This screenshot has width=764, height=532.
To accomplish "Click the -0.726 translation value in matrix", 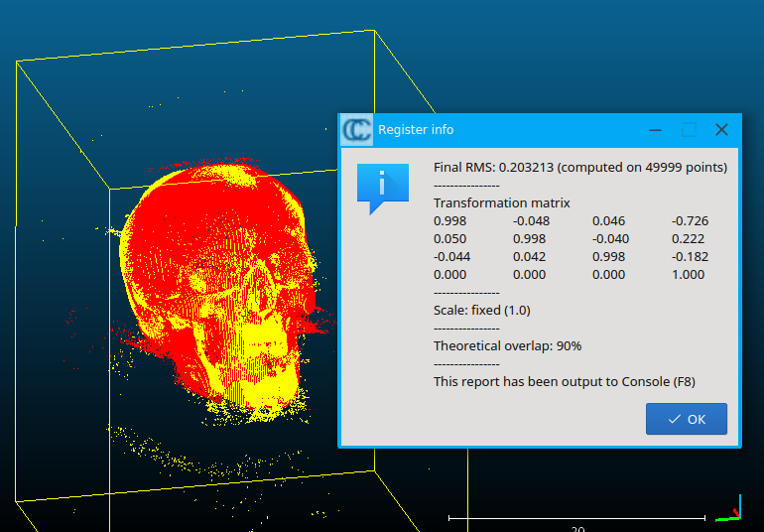I will 690,220.
